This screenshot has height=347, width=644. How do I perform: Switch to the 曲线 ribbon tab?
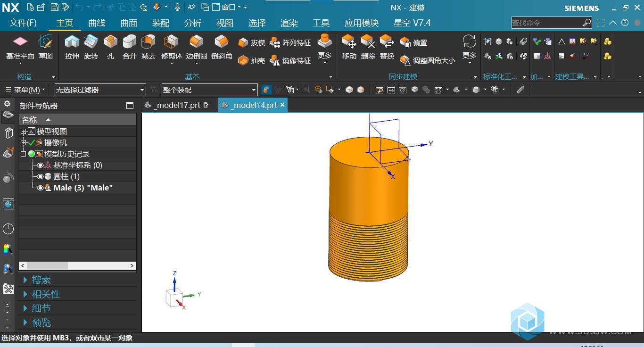tap(97, 23)
